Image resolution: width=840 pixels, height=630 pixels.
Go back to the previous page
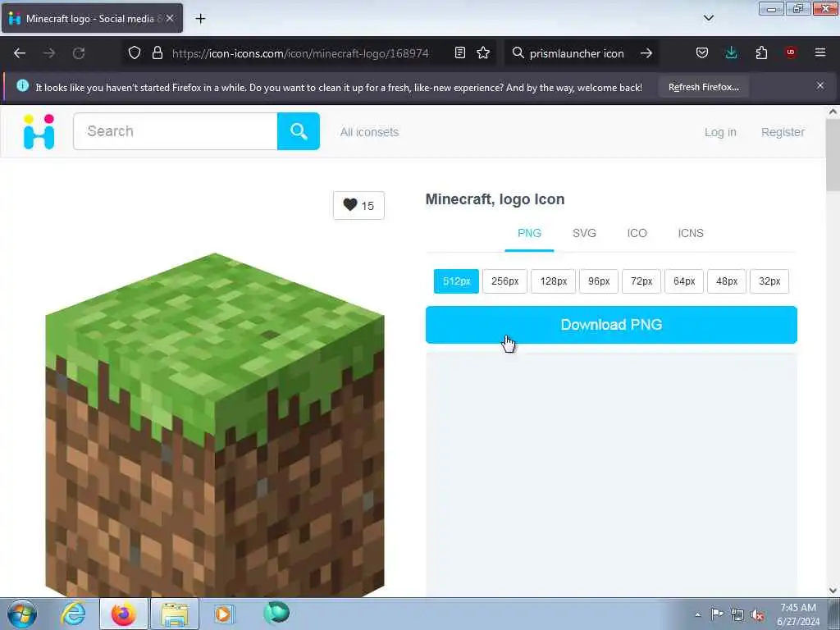20,53
